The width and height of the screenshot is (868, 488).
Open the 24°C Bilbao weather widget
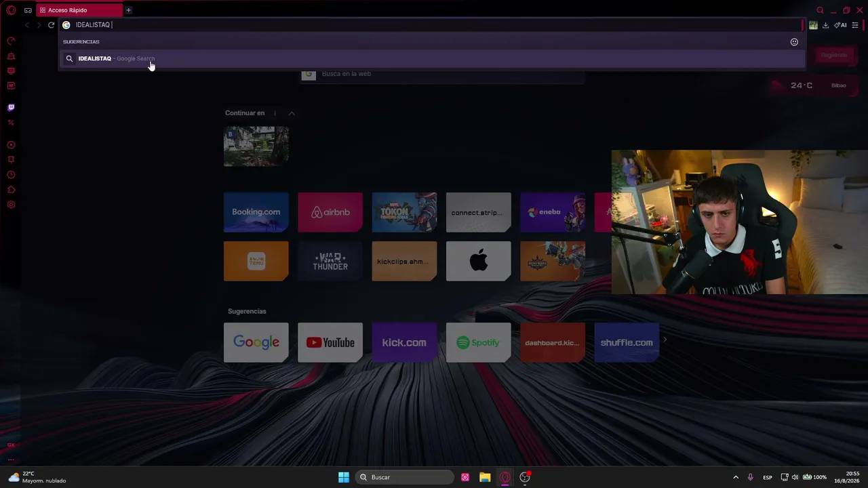(813, 85)
